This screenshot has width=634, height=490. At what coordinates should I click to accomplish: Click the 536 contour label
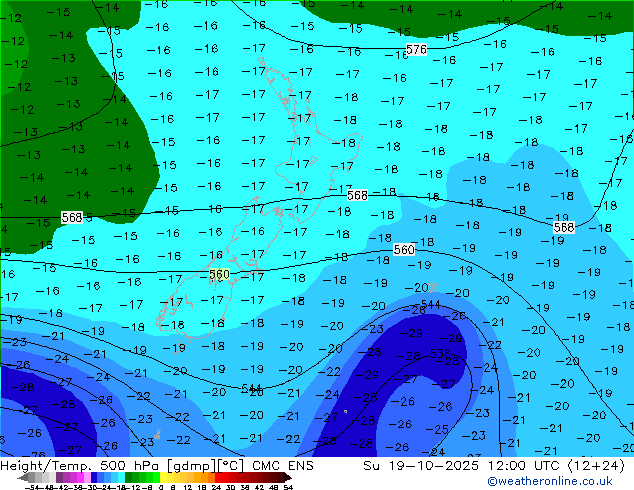coord(440,354)
